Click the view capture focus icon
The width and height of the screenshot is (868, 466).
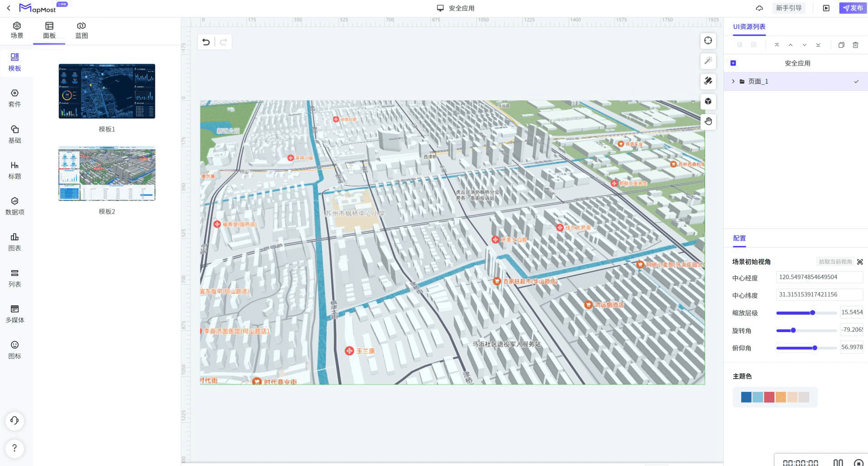click(860, 262)
